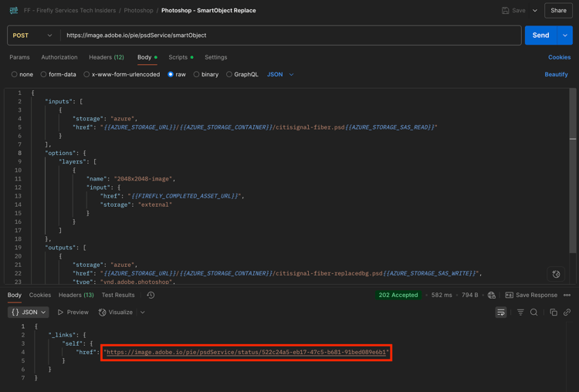Open the Postbot assistant icon in editor
This screenshot has width=579, height=392.
(x=556, y=274)
